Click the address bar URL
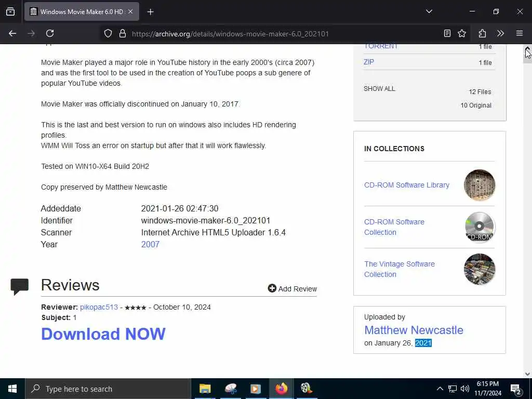The width and height of the screenshot is (532, 399). coord(230,34)
